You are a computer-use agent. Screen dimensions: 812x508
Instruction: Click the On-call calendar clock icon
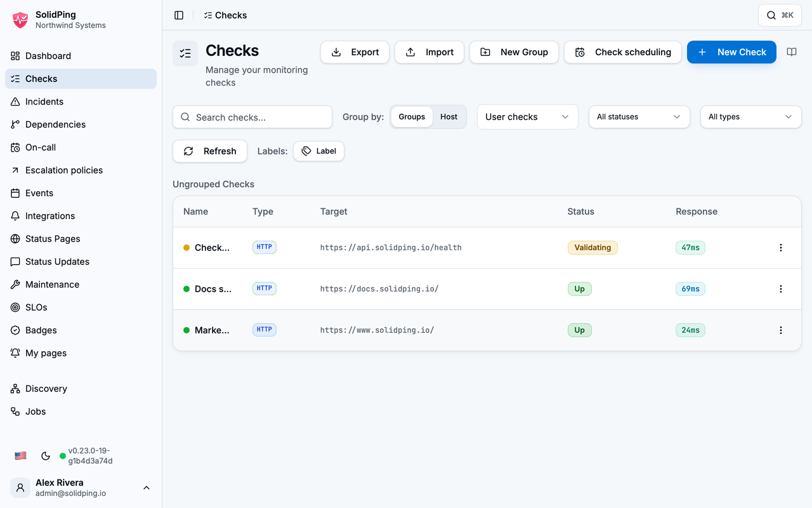tap(15, 147)
